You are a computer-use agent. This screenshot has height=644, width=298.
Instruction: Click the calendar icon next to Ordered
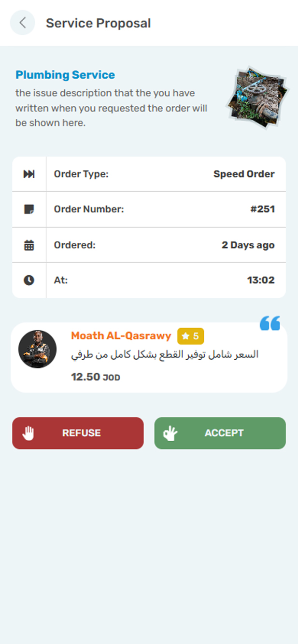[x=28, y=245]
